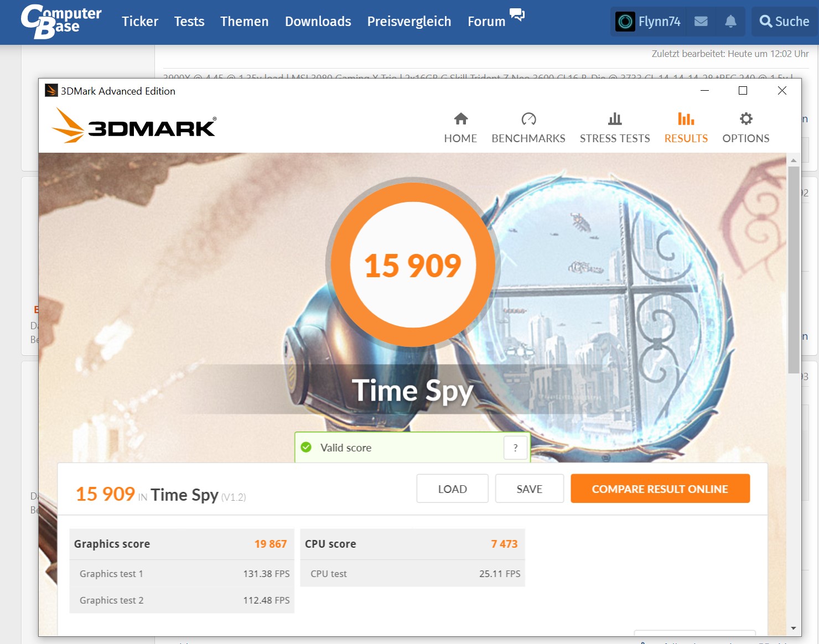
Task: Click the 3DMark scrollbar up arrow
Action: coord(794,160)
